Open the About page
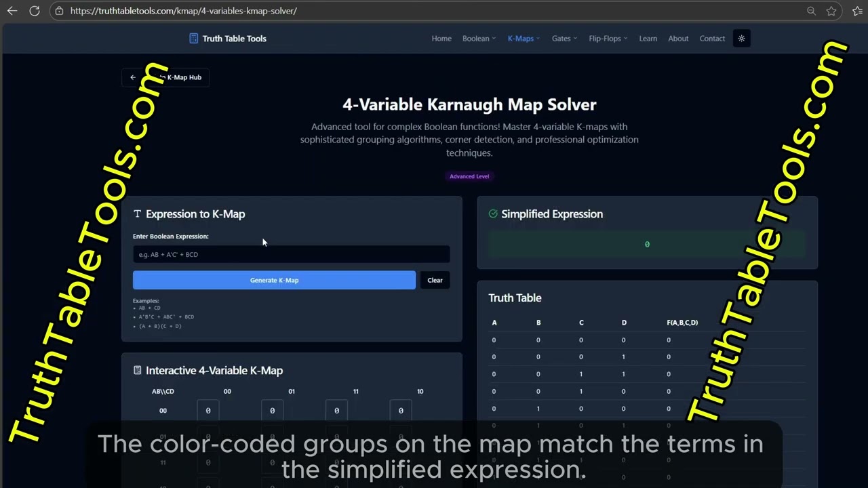The width and height of the screenshot is (868, 488). [678, 39]
